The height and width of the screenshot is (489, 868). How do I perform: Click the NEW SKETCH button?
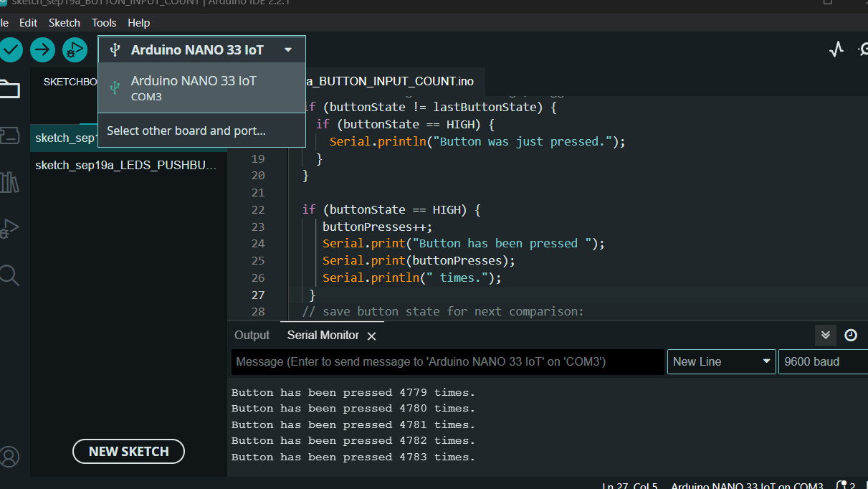129,452
